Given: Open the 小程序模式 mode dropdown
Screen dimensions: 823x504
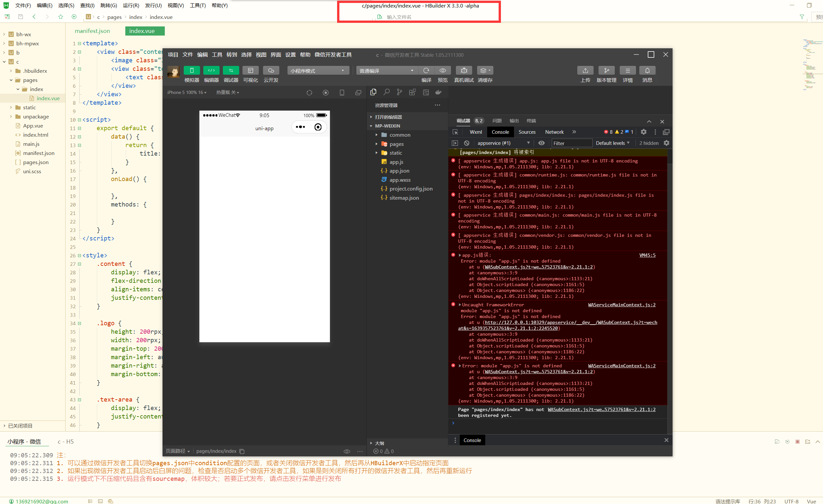Looking at the screenshot, I should (x=317, y=71).
